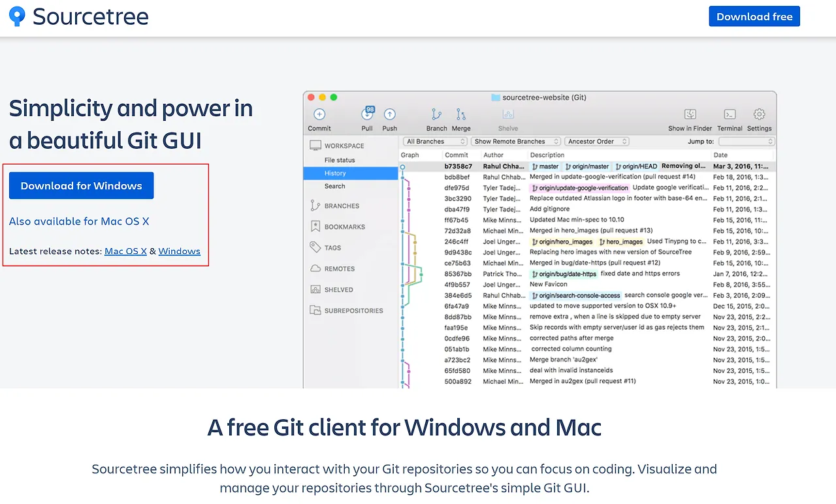
Task: Click the Push toolbar icon
Action: tap(389, 114)
